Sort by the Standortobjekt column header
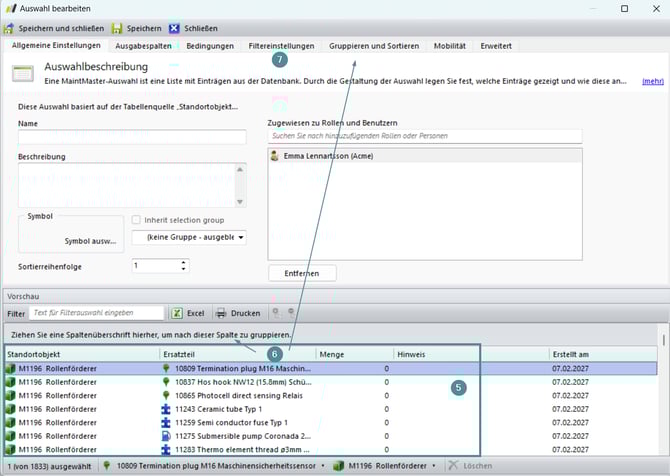670x476 pixels. [x=82, y=354]
